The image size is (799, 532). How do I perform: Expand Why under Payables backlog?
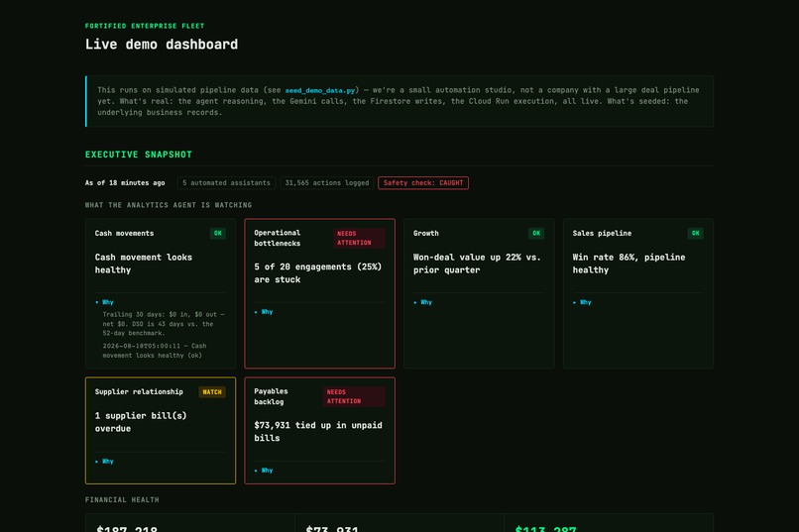point(264,471)
